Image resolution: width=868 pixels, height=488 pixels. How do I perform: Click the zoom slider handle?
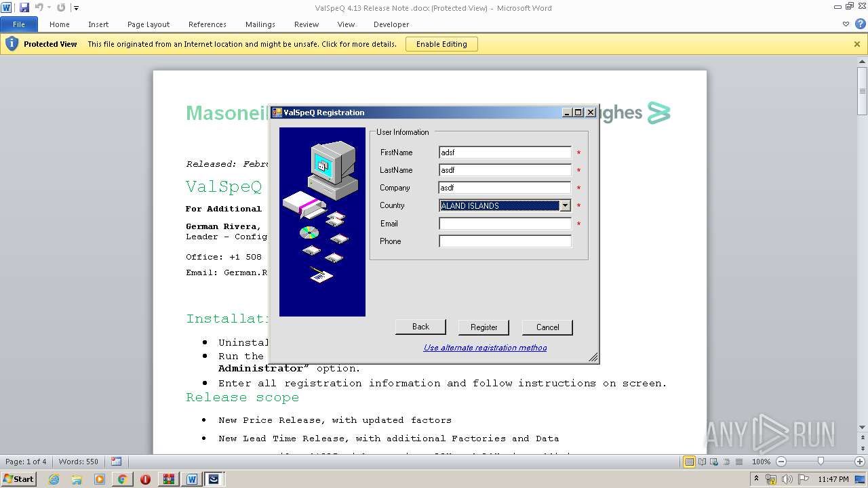tap(821, 462)
